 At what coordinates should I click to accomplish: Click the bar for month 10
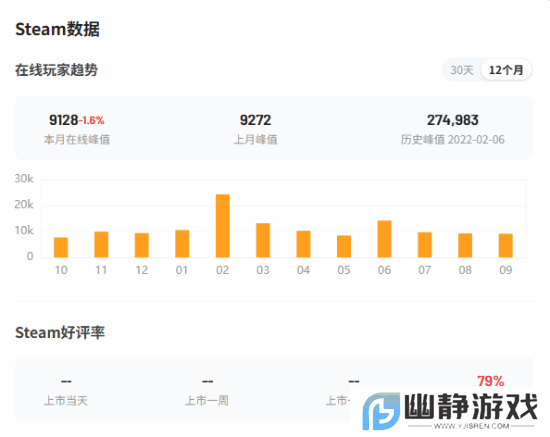coord(61,248)
